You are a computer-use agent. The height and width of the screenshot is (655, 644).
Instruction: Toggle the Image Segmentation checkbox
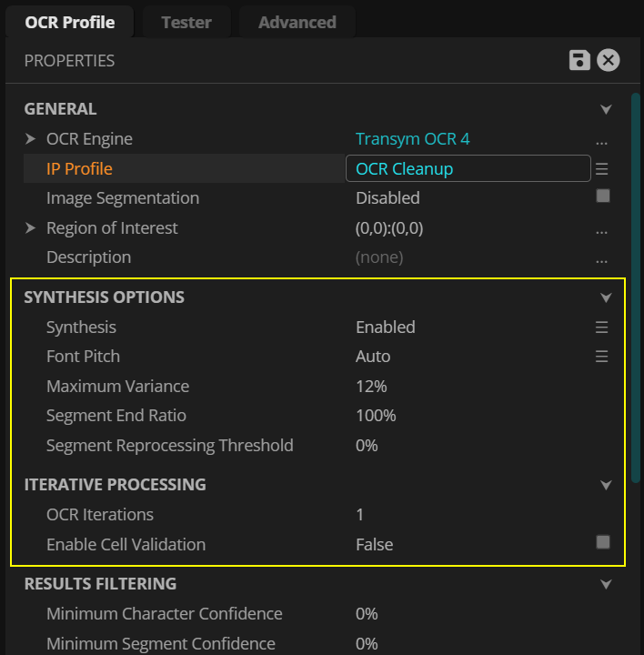click(x=602, y=196)
